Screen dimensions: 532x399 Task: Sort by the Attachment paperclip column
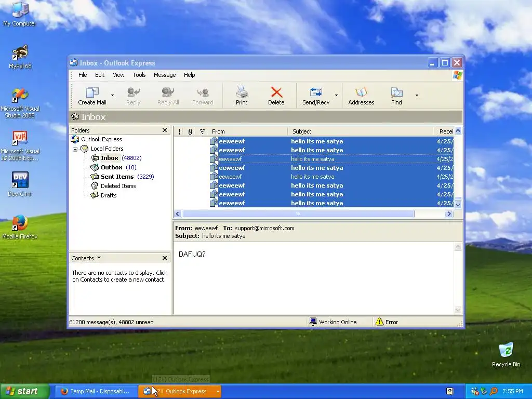[190, 131]
